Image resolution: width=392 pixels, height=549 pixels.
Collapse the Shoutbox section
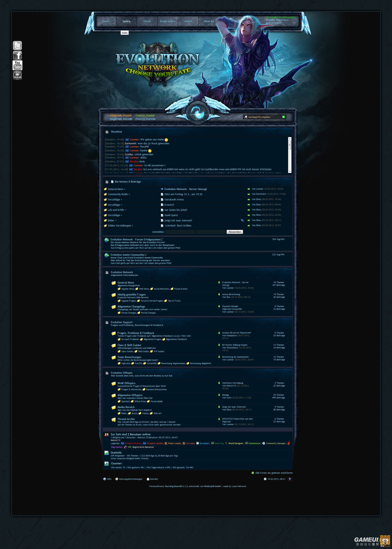pos(107,132)
